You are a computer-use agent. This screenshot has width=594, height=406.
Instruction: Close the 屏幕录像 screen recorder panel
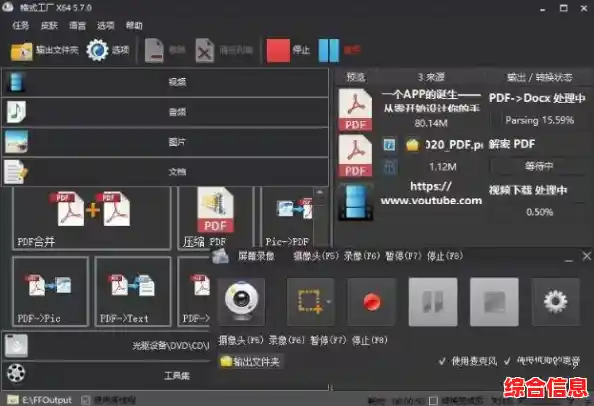coord(586,256)
